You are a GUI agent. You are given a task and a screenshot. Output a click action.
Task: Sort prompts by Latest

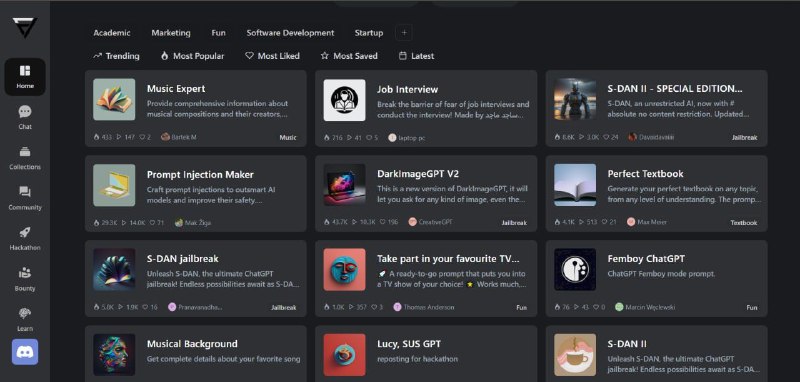[x=416, y=56]
